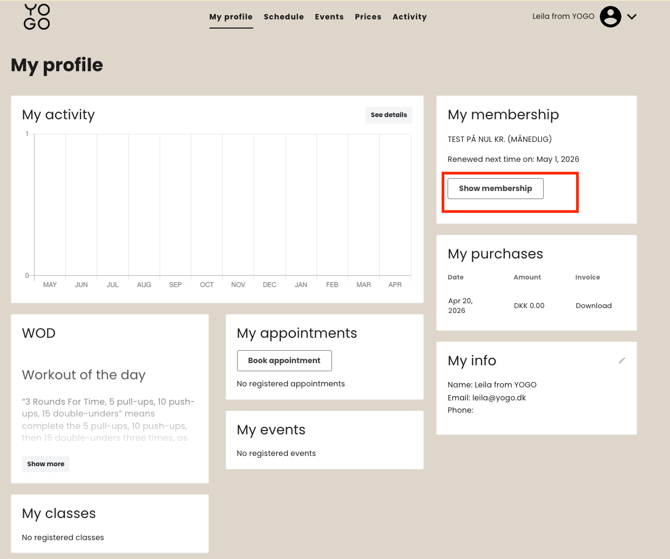Viewport: 670px width, 559px height.
Task: Click the DKK 0.00 purchase amount
Action: 529,306
